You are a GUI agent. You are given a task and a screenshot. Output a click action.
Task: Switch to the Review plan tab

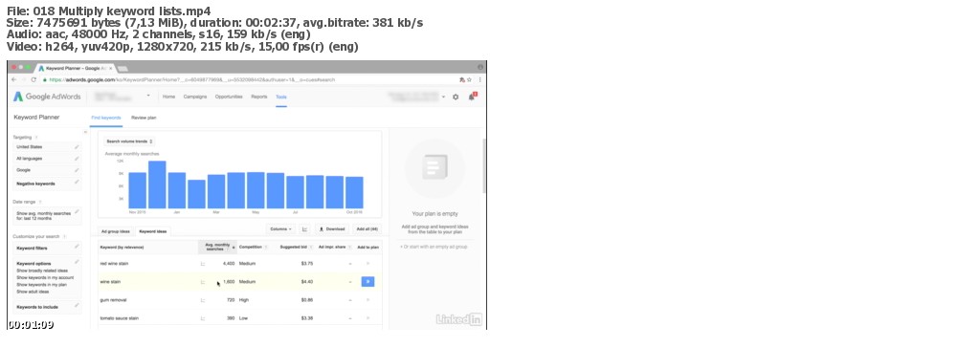point(144,118)
